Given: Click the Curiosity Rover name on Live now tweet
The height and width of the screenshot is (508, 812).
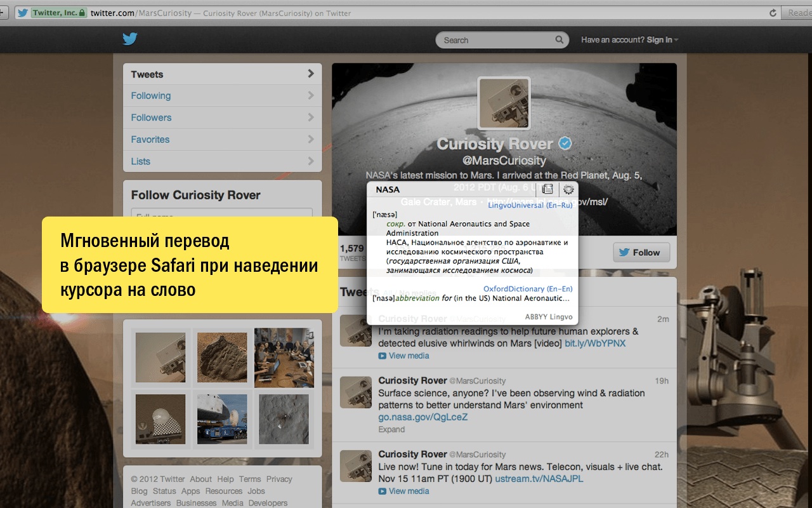Looking at the screenshot, I should 413,454.
